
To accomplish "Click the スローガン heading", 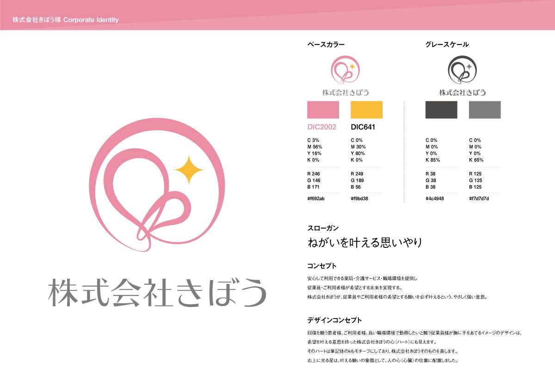I will [x=323, y=228].
